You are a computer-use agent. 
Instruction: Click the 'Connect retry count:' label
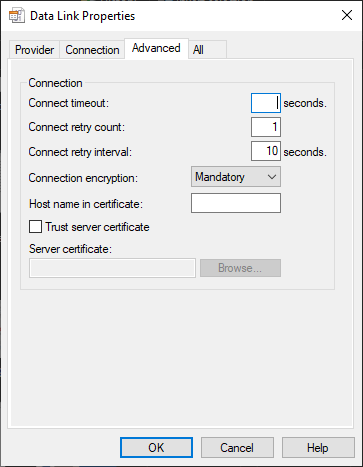pyautogui.click(x=77, y=127)
